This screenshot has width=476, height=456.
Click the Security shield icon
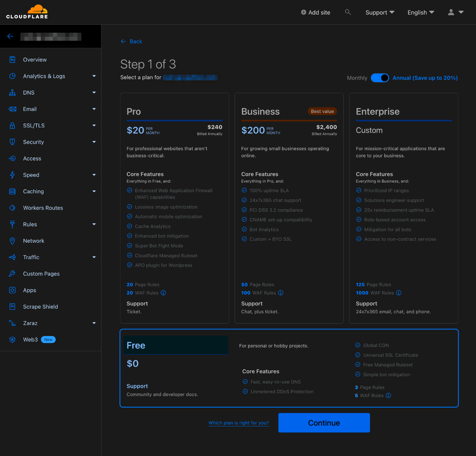pos(13,142)
